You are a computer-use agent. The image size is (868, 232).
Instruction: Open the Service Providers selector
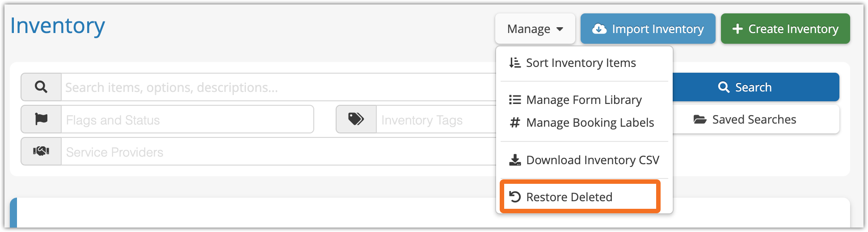tap(277, 152)
